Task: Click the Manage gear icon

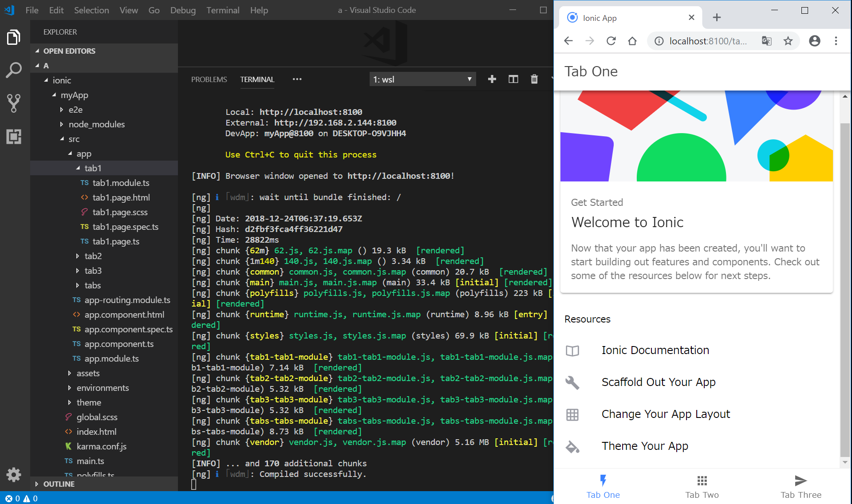Action: point(14,475)
